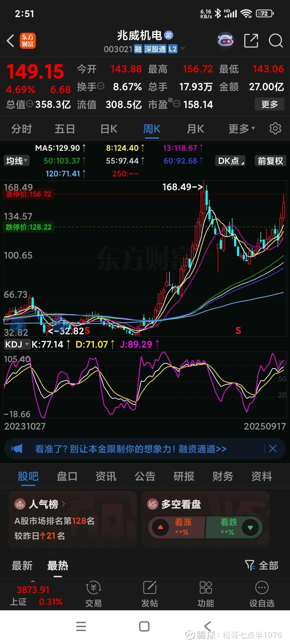This screenshot has height=644, width=290.
Task: Tap the 市盈 info icon
Action: [177, 104]
